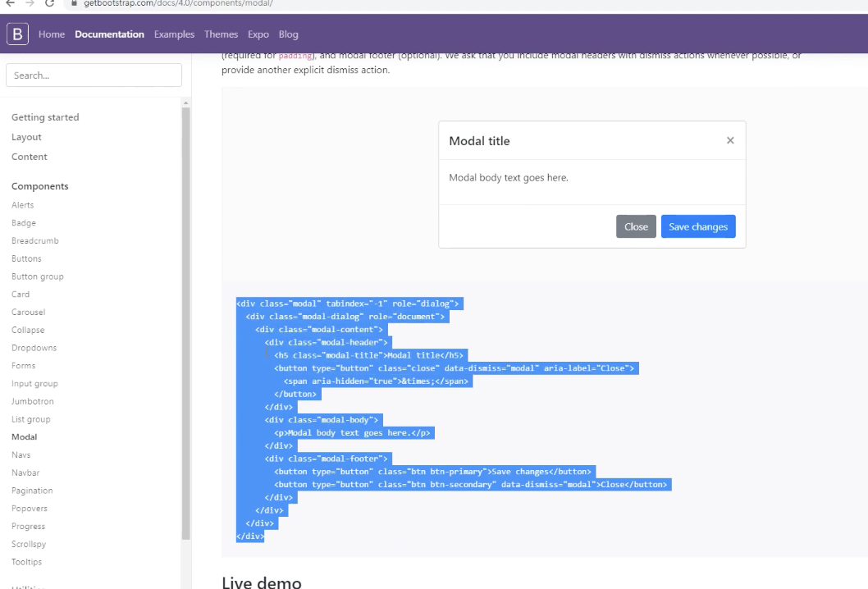
Task: Click inside the Search field
Action: tap(93, 75)
